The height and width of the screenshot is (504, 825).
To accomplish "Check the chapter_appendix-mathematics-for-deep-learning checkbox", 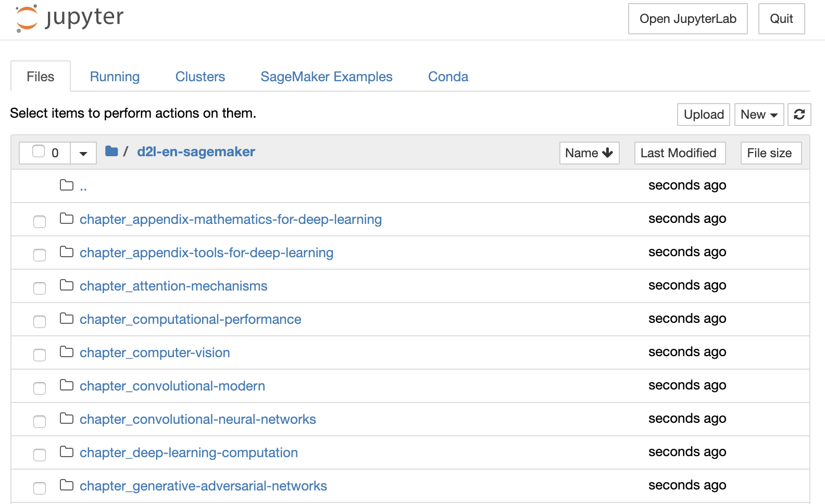I will coord(40,221).
